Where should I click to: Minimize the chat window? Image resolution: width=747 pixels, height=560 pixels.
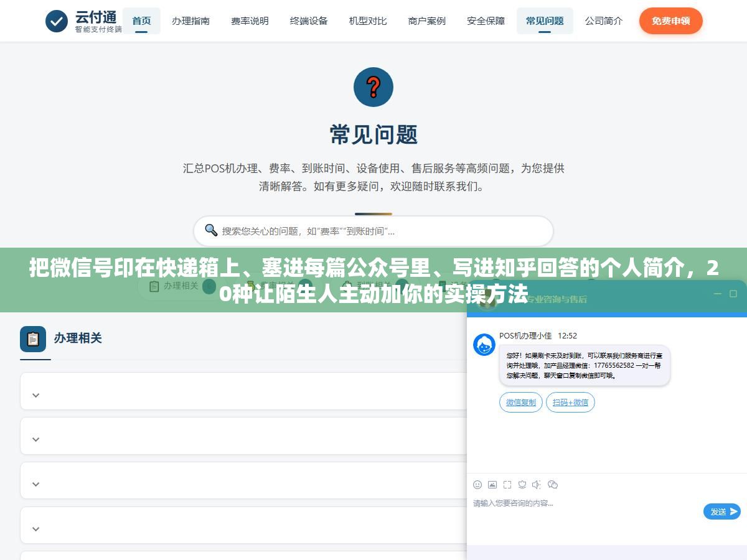(x=718, y=294)
